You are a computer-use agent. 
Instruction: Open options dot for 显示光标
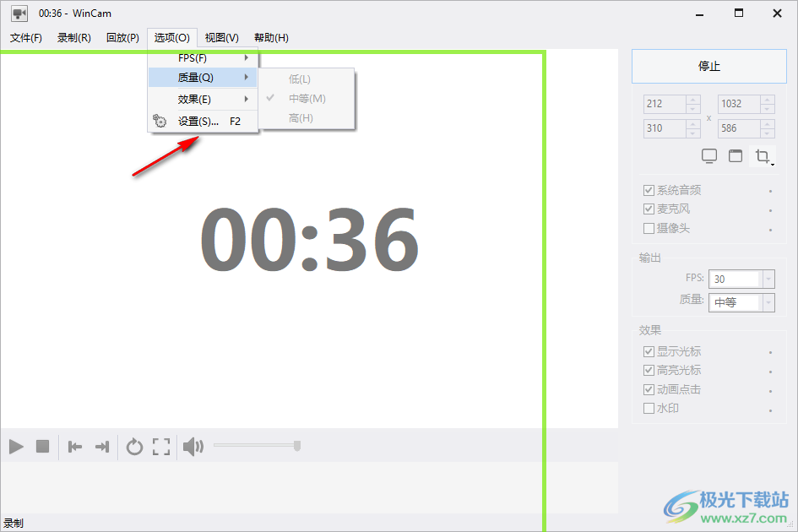coord(770,352)
